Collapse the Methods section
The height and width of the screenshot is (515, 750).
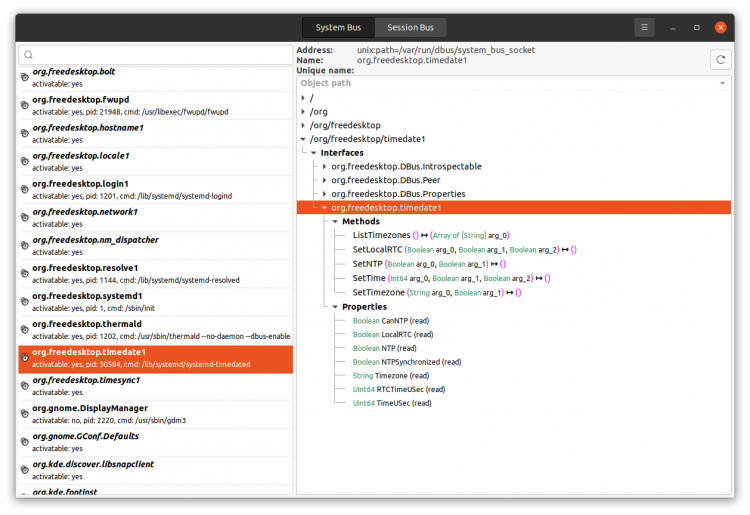click(334, 221)
